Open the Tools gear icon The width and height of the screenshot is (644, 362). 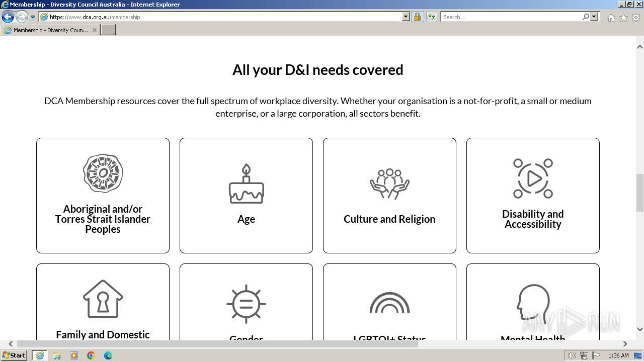636,18
